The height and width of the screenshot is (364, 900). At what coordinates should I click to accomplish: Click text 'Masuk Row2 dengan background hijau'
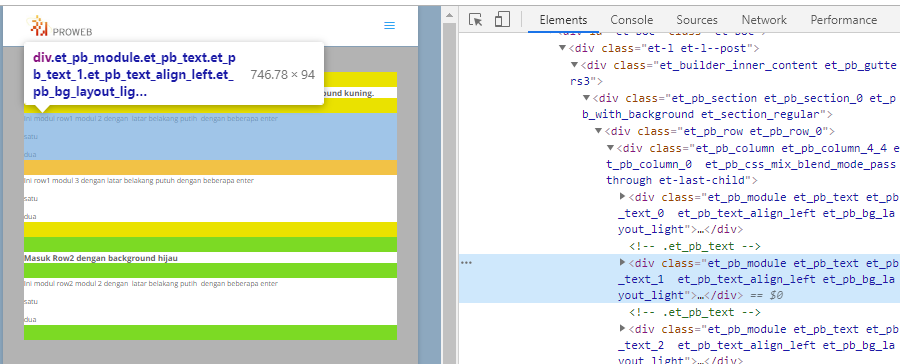pyautogui.click(x=101, y=258)
